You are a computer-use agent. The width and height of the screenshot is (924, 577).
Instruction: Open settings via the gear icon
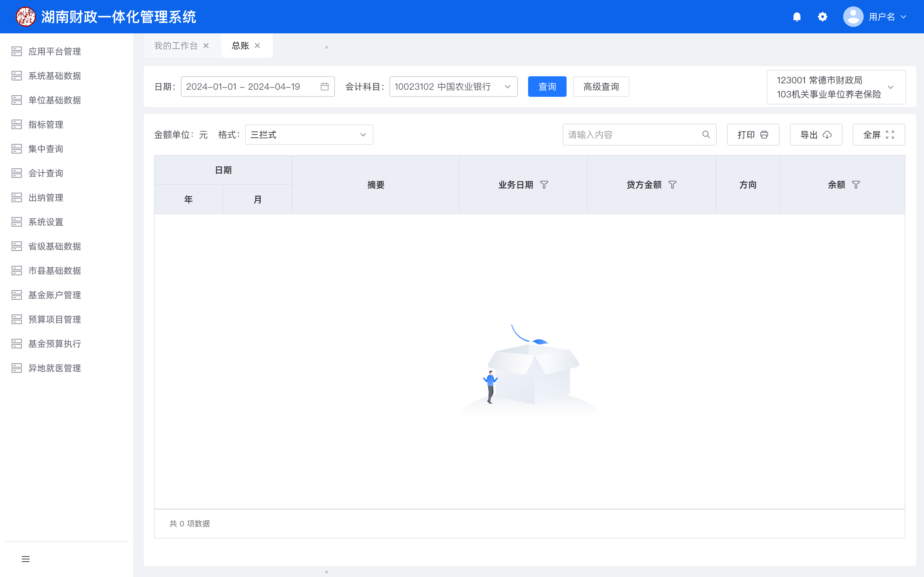click(822, 17)
